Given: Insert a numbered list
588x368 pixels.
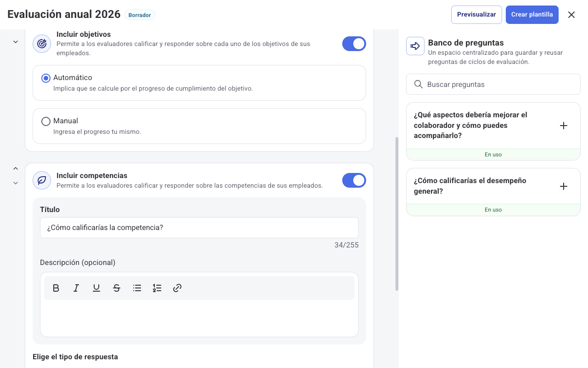Looking at the screenshot, I should click(157, 288).
